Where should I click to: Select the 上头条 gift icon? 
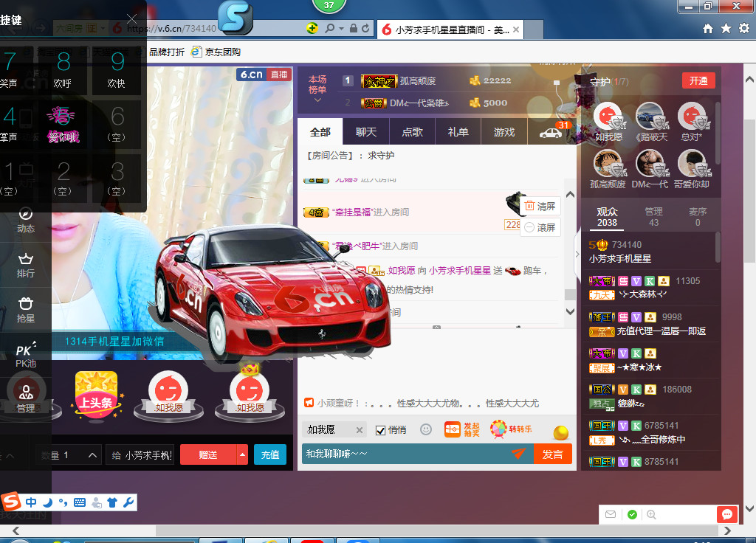pos(97,395)
